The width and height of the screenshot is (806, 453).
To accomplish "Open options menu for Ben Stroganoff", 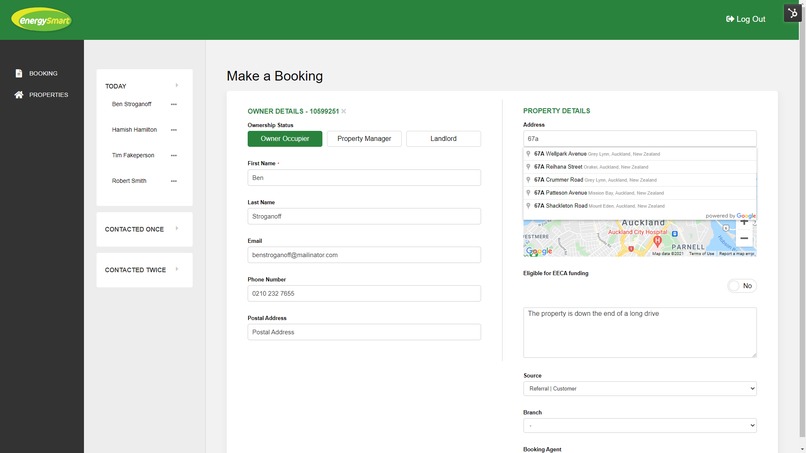I will pyautogui.click(x=174, y=104).
